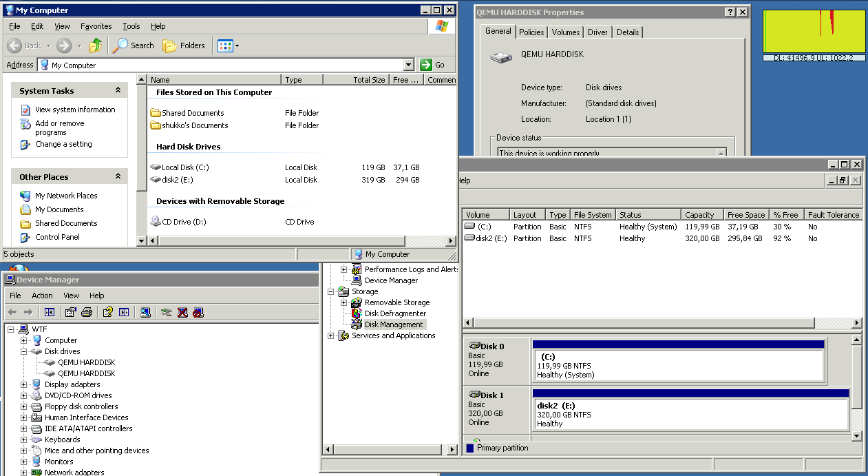
Task: Click the graph in the top-right monitor widget
Action: tap(814, 31)
